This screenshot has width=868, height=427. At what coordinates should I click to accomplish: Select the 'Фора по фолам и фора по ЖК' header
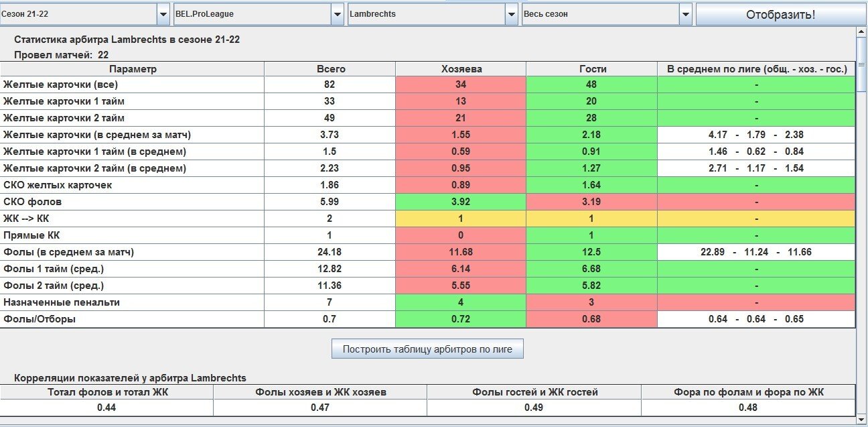point(748,392)
